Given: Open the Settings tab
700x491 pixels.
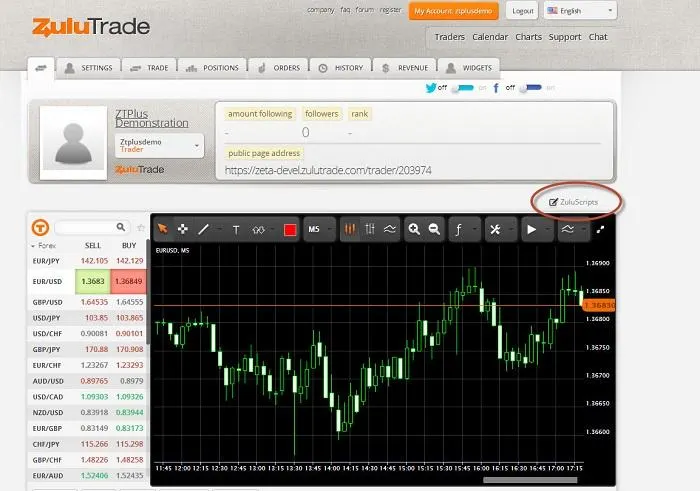Looking at the screenshot, I should pos(89,68).
